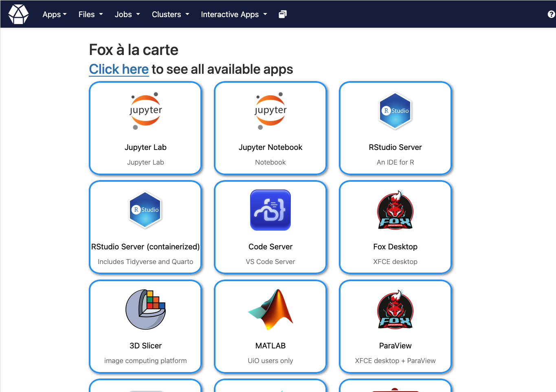Expand the Interactive Apps dropdown
The height and width of the screenshot is (392, 556).
pyautogui.click(x=234, y=14)
